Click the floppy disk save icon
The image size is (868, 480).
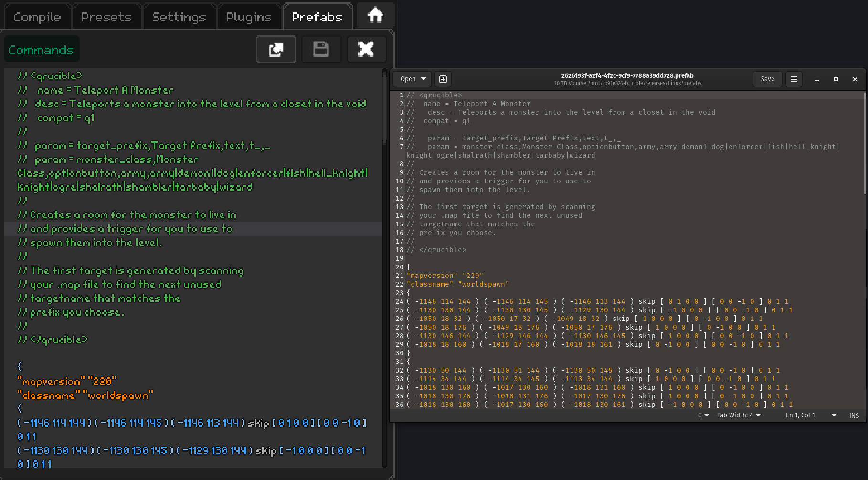coord(320,49)
